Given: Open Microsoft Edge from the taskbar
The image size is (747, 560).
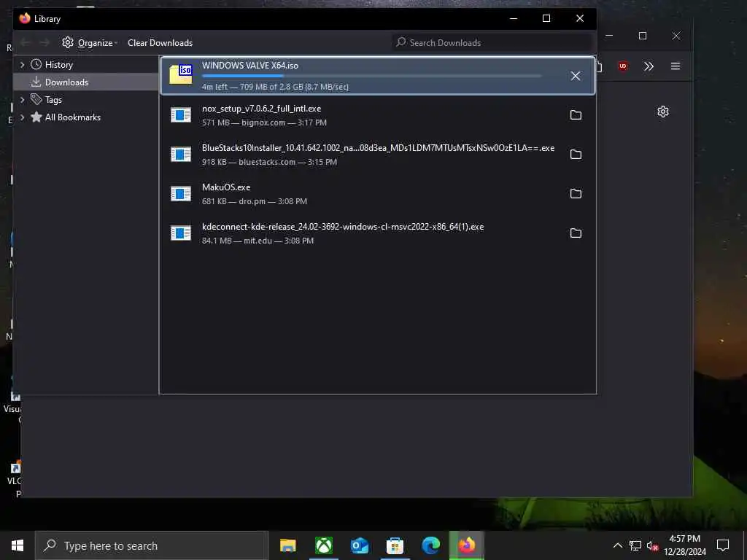Looking at the screenshot, I should point(431,545).
